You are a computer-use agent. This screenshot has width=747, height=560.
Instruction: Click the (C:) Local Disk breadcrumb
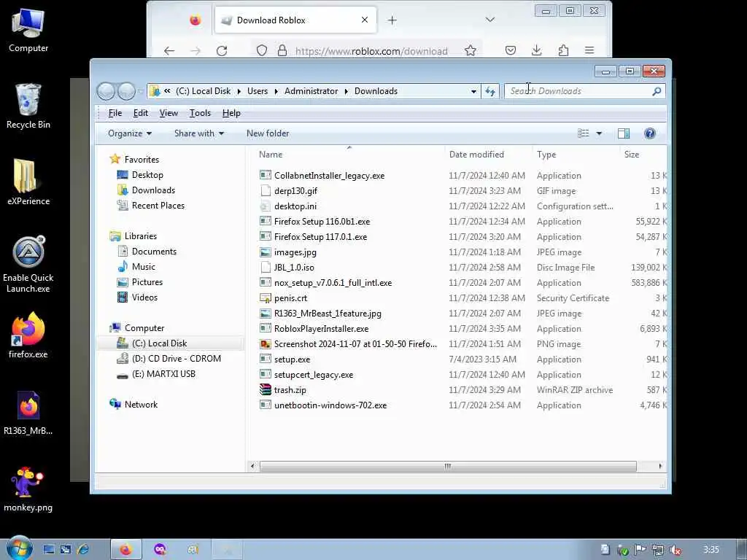click(x=204, y=91)
